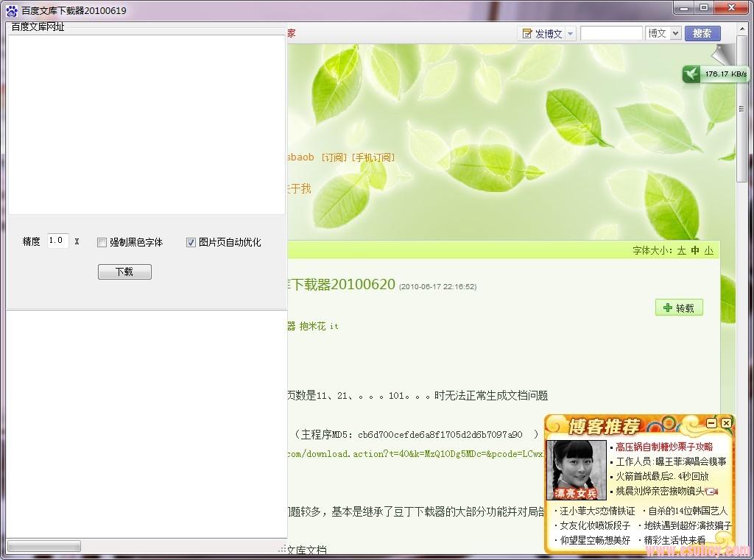Viewport: 754px width, 560px height.
Task: Open the 高压锅自制糖炒栗子攻略 link
Action: 664,447
